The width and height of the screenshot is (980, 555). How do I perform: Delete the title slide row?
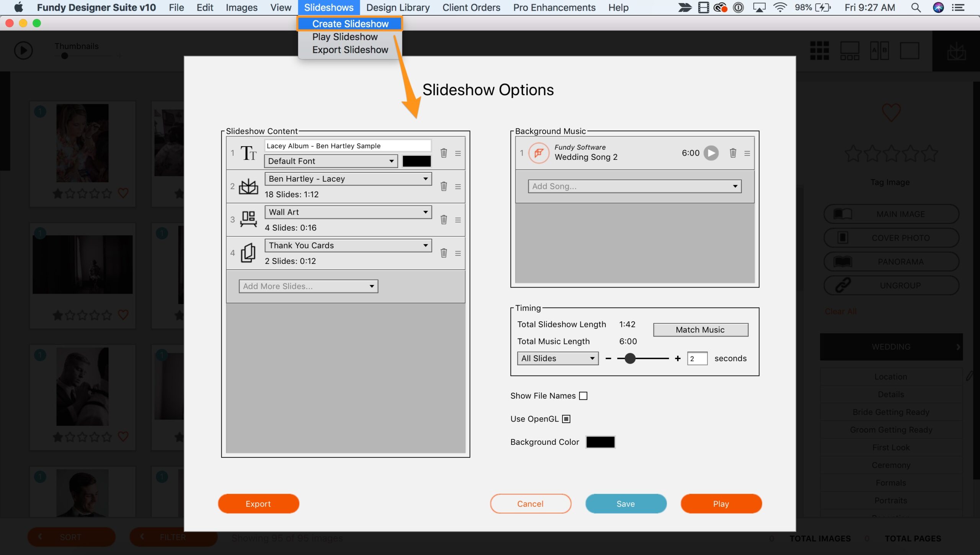click(444, 153)
